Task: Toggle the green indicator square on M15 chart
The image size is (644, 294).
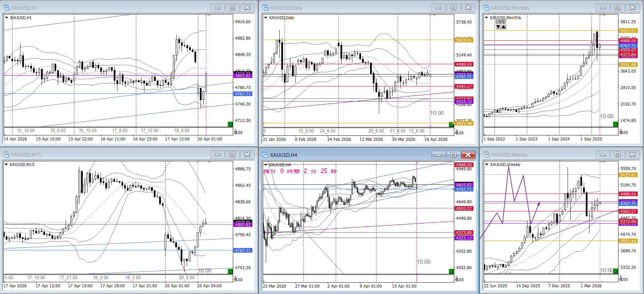Action: (x=230, y=271)
